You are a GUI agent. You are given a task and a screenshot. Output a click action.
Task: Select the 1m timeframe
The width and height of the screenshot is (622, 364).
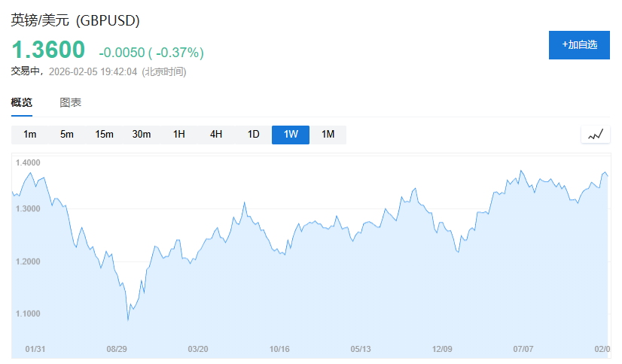pos(30,135)
